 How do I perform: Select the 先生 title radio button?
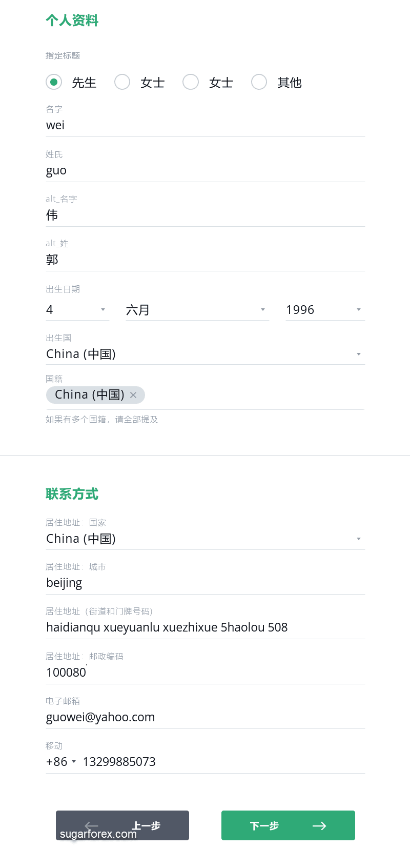tap(54, 82)
